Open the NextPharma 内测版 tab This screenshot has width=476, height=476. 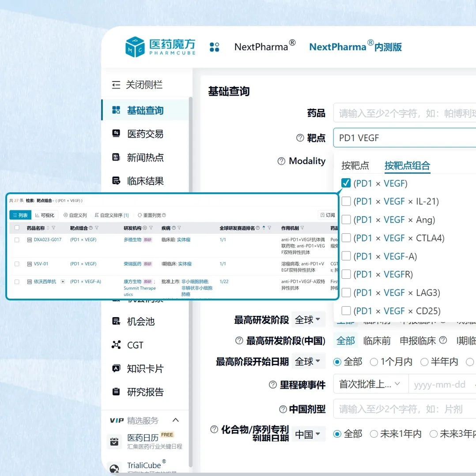(355, 46)
